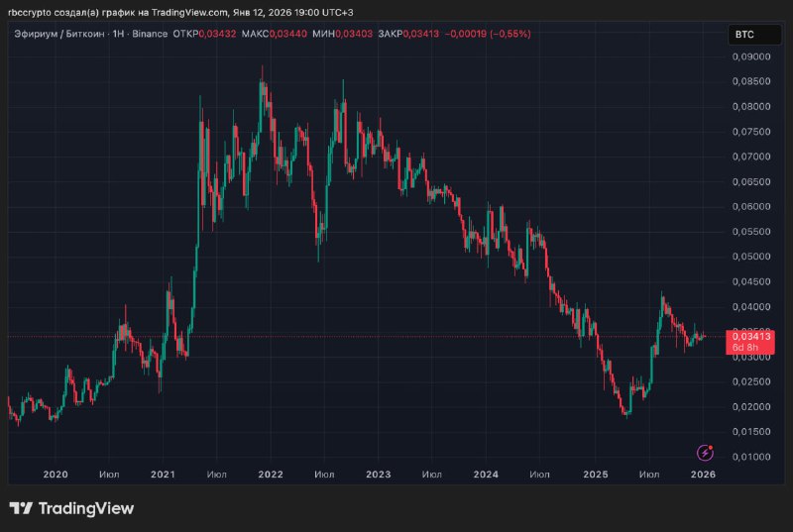
Task: Click the МИН 0,03403 low value
Action: (x=354, y=34)
